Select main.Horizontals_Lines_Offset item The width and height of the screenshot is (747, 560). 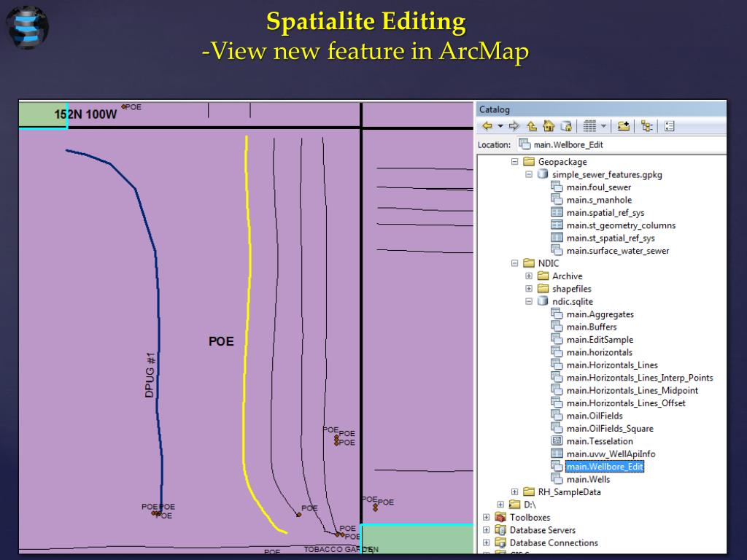(626, 403)
